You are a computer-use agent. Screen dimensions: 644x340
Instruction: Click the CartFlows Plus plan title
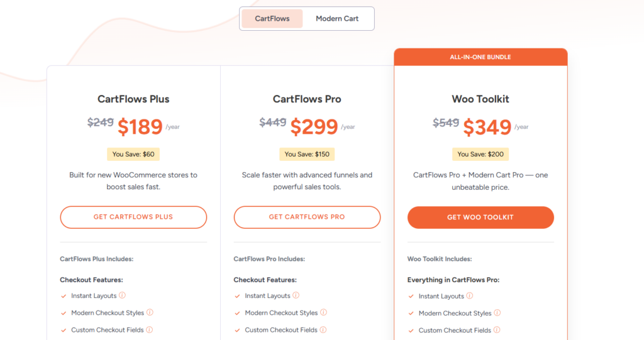(x=133, y=99)
